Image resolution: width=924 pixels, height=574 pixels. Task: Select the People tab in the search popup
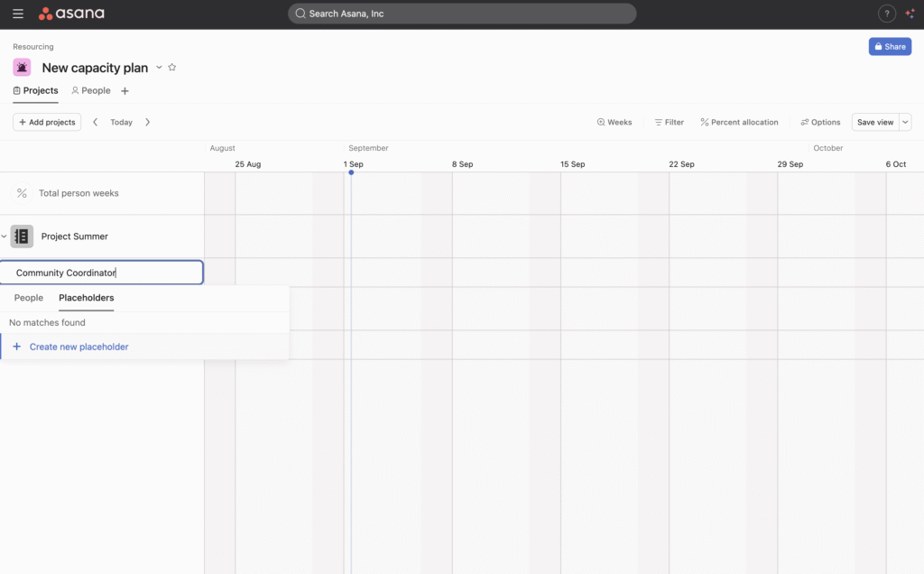[29, 298]
